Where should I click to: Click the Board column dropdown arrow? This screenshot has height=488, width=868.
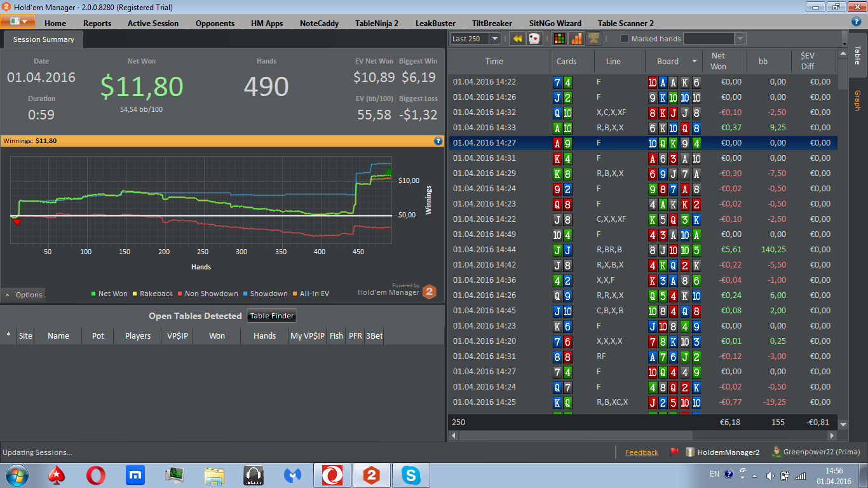(x=694, y=62)
